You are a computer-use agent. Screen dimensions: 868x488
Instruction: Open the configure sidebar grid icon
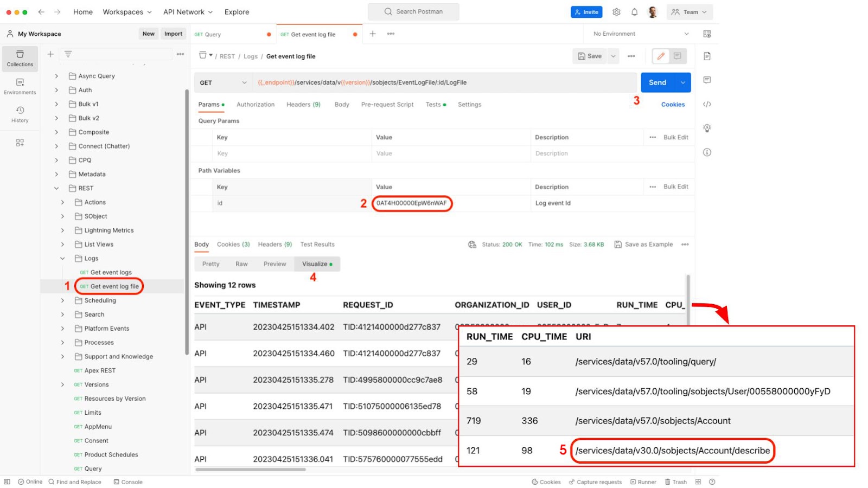point(20,143)
